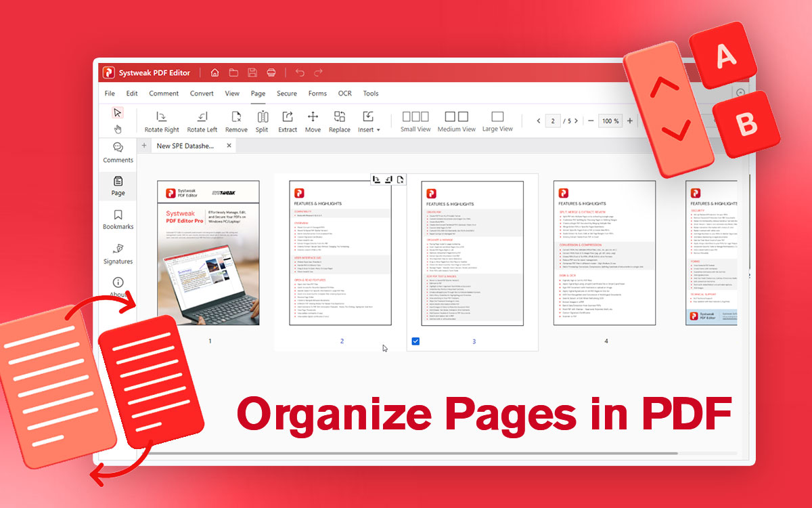Switch to Medium View

coord(457,121)
